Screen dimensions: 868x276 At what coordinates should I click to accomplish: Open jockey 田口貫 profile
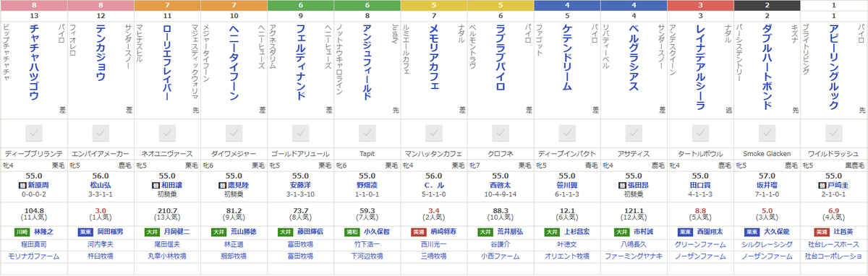tap(700, 185)
